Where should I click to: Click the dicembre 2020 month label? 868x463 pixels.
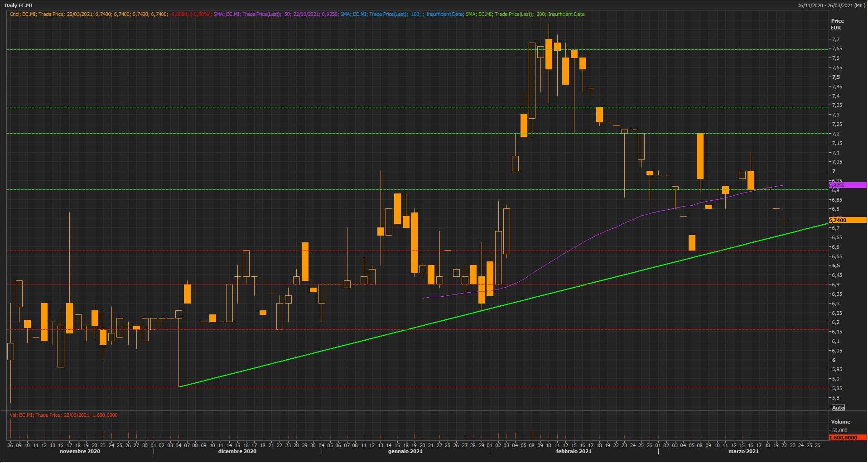(237, 451)
